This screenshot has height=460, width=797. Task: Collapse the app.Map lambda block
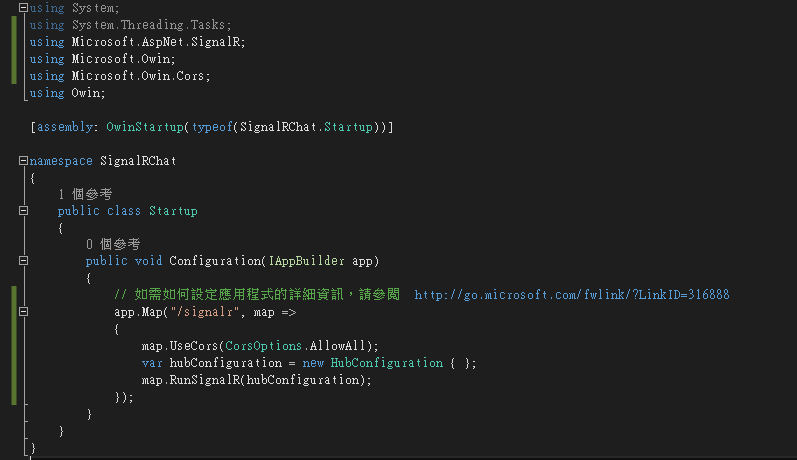pyautogui.click(x=23, y=312)
